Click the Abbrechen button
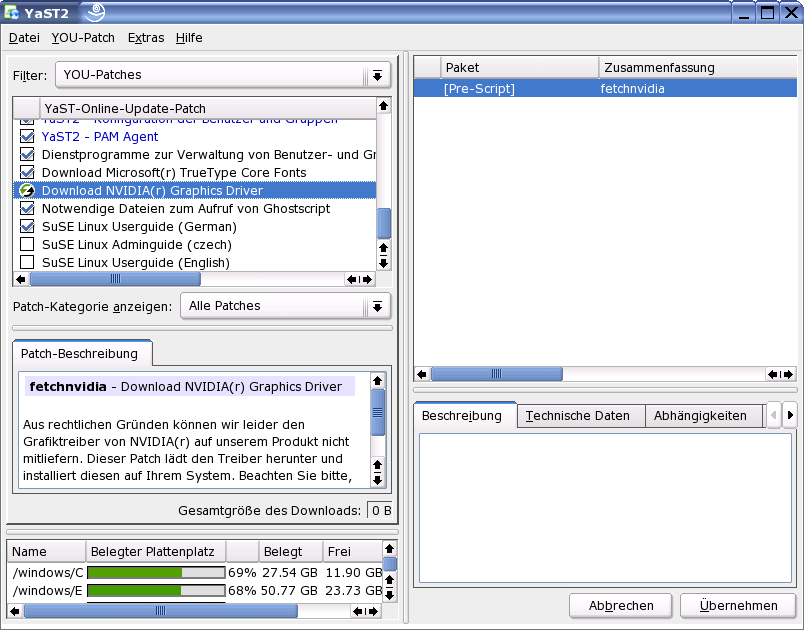 tap(620, 605)
